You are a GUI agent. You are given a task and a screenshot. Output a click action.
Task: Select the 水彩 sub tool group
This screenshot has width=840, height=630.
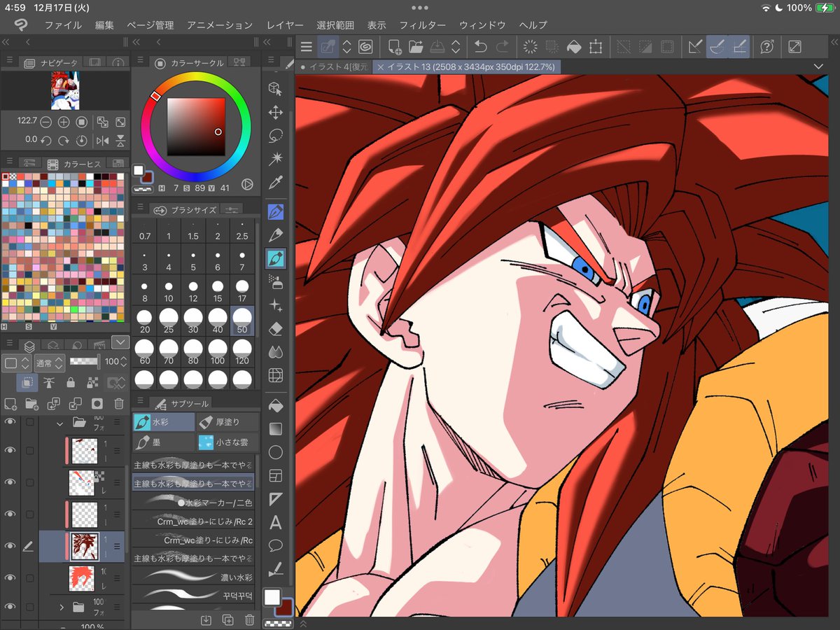tap(164, 421)
